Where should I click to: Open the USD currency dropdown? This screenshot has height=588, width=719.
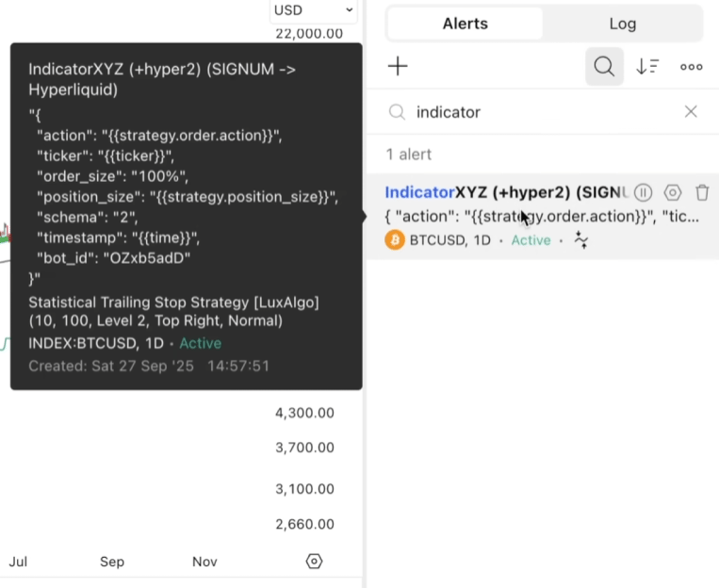[x=313, y=10]
